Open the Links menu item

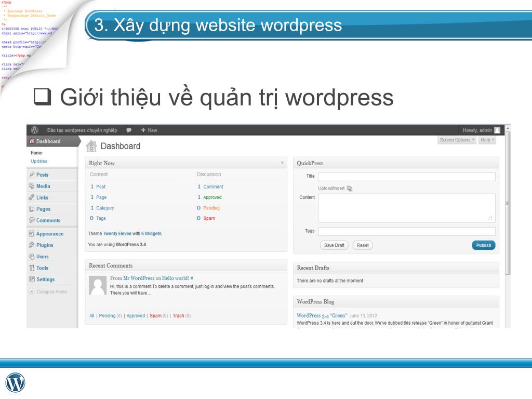[x=43, y=197]
